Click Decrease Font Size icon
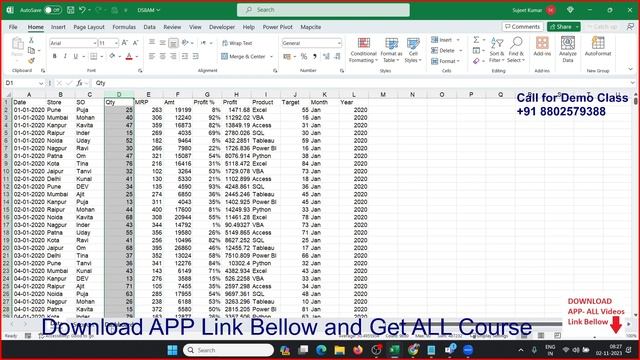 coord(136,42)
